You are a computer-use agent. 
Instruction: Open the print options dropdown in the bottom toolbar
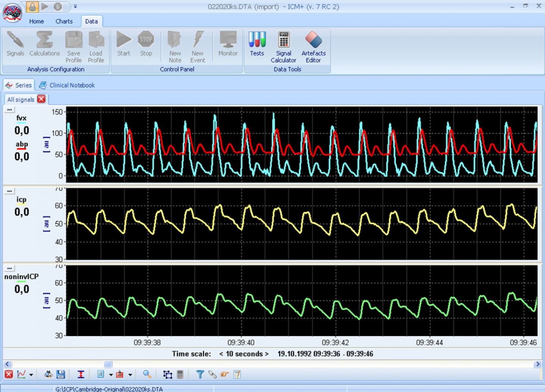(129, 374)
